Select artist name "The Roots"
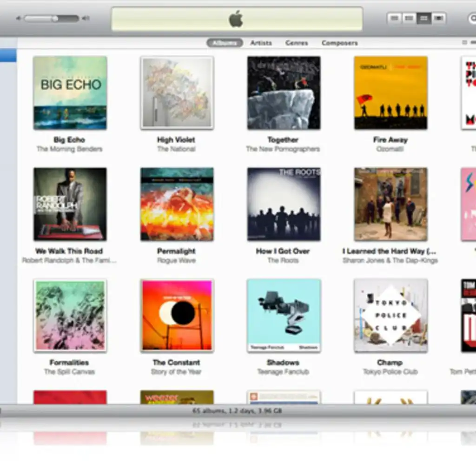The image size is (476, 476). [283, 260]
